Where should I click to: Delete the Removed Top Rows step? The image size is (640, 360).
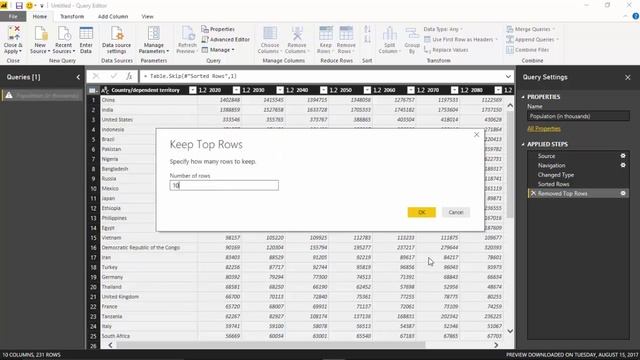pos(533,193)
